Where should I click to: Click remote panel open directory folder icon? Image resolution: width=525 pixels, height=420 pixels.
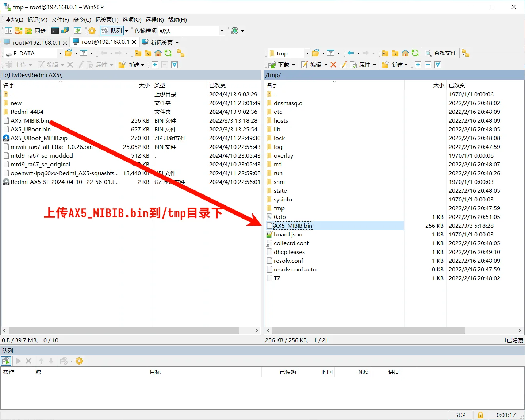tap(315, 53)
